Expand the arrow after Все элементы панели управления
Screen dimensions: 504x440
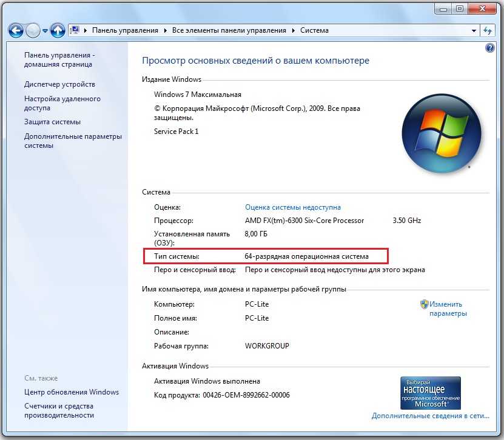click(294, 30)
